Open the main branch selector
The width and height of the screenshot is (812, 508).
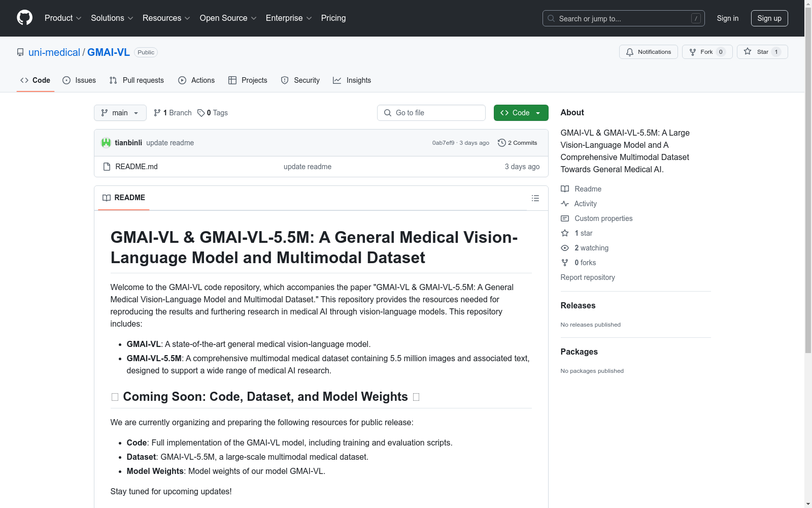(120, 113)
